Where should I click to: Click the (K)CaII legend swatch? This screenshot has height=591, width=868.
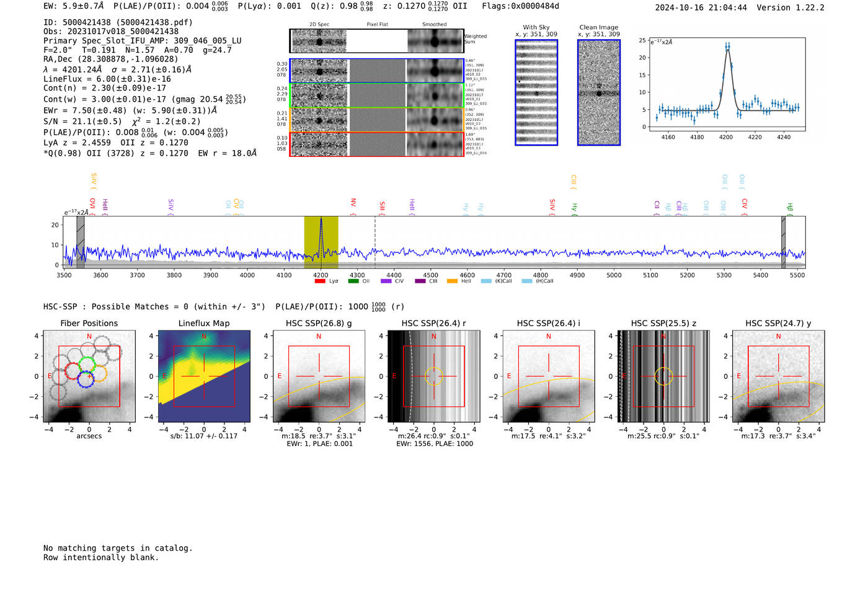click(485, 282)
